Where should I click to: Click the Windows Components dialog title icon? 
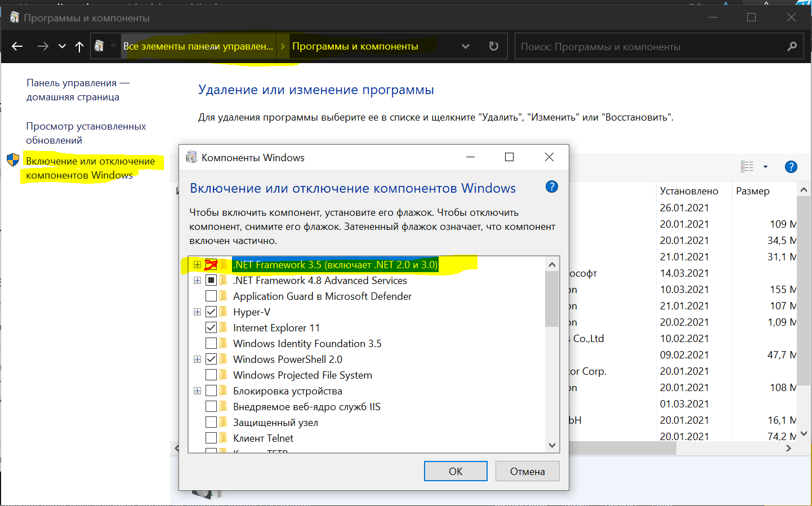[191, 157]
